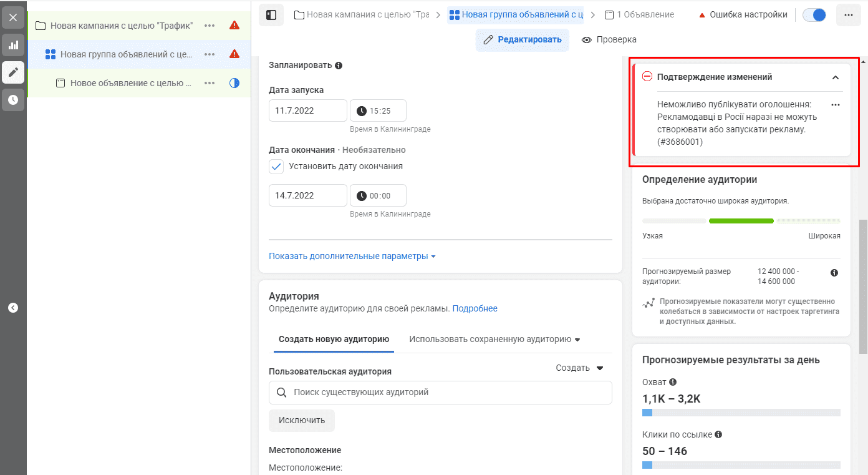The height and width of the screenshot is (475, 868).
Task: Open Использовать сохраненную аудиторию dropdown
Action: pos(494,339)
